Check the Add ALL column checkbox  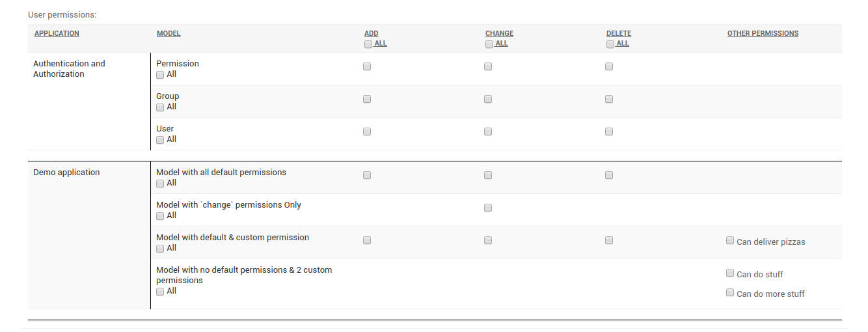(x=368, y=44)
